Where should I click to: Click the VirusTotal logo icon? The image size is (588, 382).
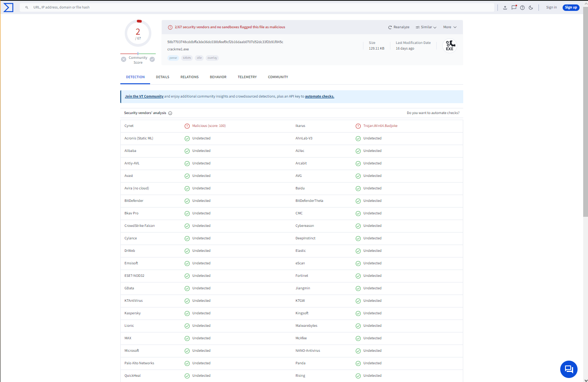8,7
